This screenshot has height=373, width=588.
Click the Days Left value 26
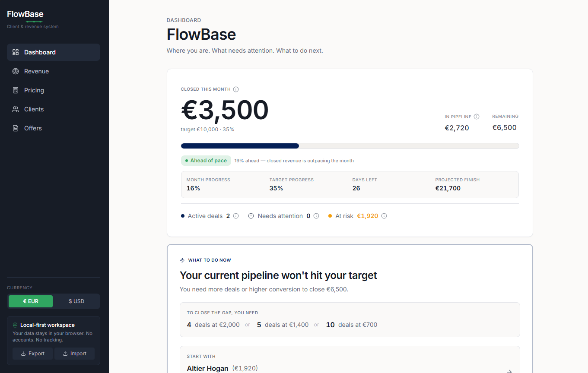(356, 188)
